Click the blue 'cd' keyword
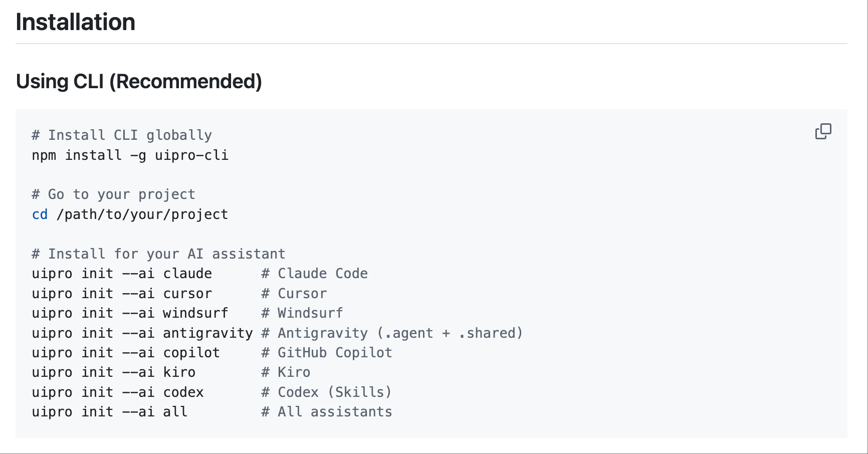 click(x=40, y=214)
